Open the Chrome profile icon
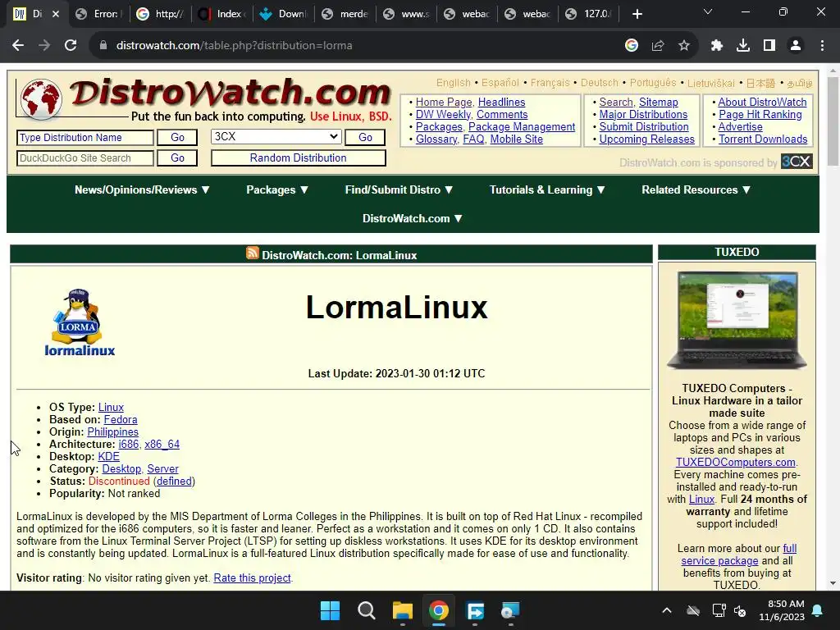The width and height of the screenshot is (840, 630). (x=796, y=46)
